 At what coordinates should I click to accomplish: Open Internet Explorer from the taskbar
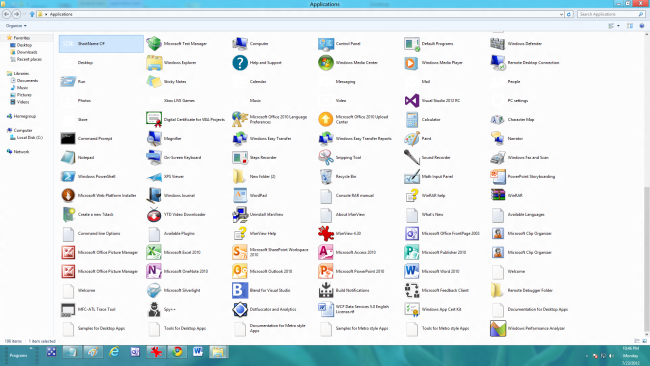(114, 352)
